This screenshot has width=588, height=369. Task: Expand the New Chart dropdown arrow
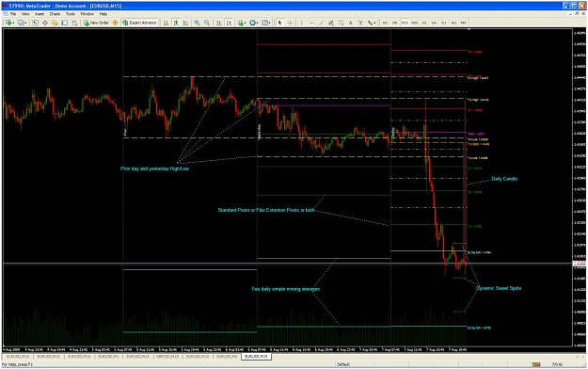(x=13, y=23)
